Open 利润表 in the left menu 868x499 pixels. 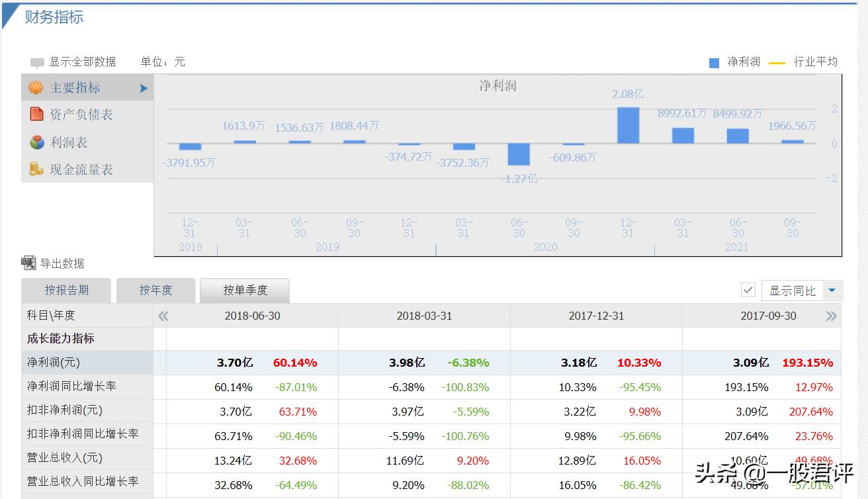pos(87,142)
